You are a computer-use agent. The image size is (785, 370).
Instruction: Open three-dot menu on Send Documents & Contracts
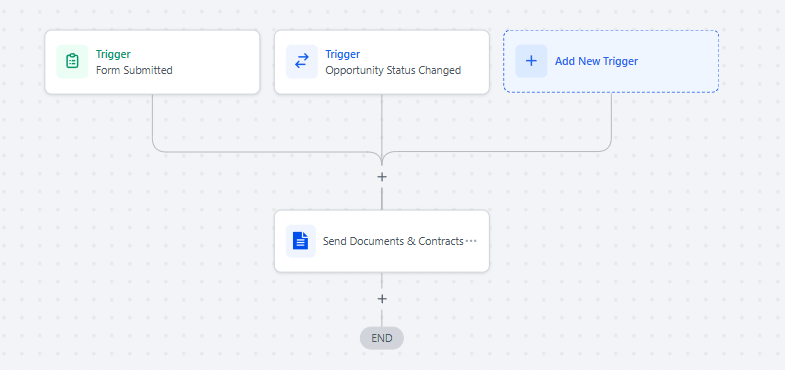[471, 241]
